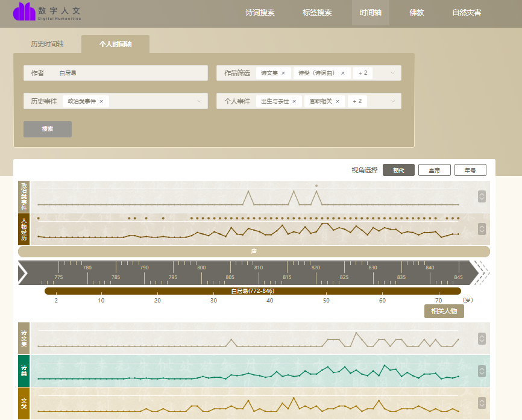Click the 相关人物 button

point(444,311)
